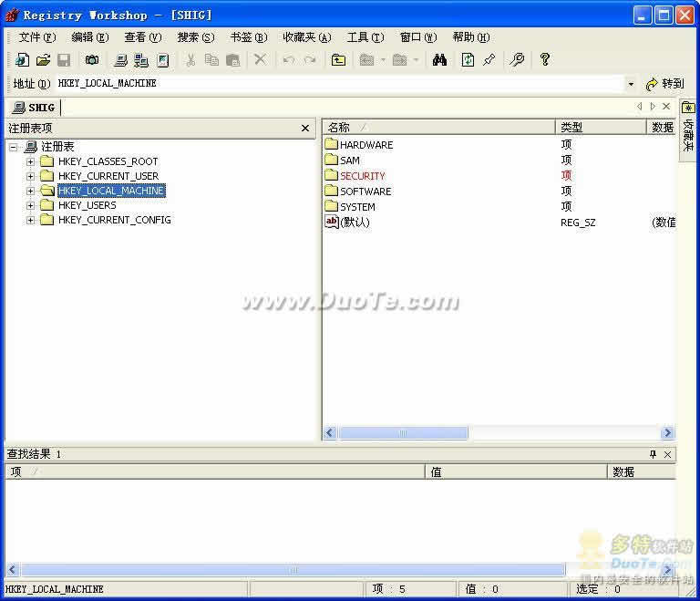Viewport: 700px width, 601px height.
Task: Open the 查看(V) menu
Action: tap(143, 37)
